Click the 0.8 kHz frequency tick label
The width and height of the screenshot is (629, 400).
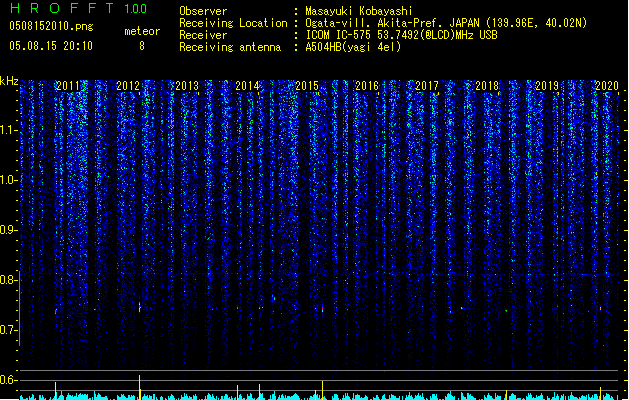(x=8, y=280)
